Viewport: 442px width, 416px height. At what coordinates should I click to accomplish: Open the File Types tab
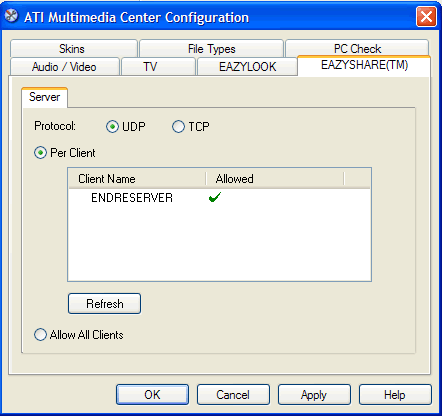coord(211,49)
